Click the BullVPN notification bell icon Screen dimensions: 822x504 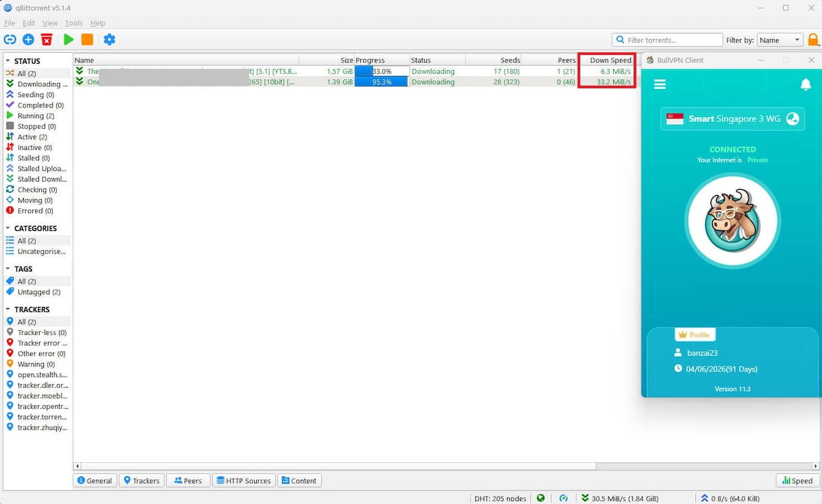[x=806, y=85]
